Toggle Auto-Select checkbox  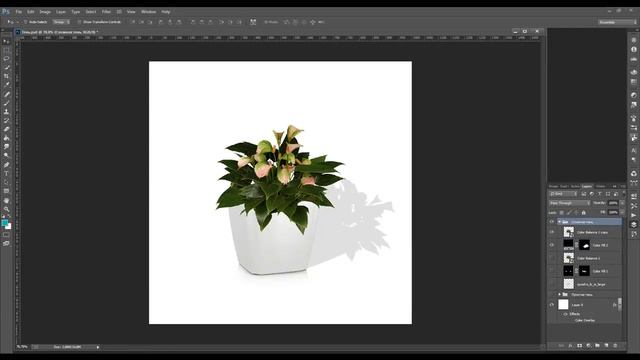coord(25,22)
